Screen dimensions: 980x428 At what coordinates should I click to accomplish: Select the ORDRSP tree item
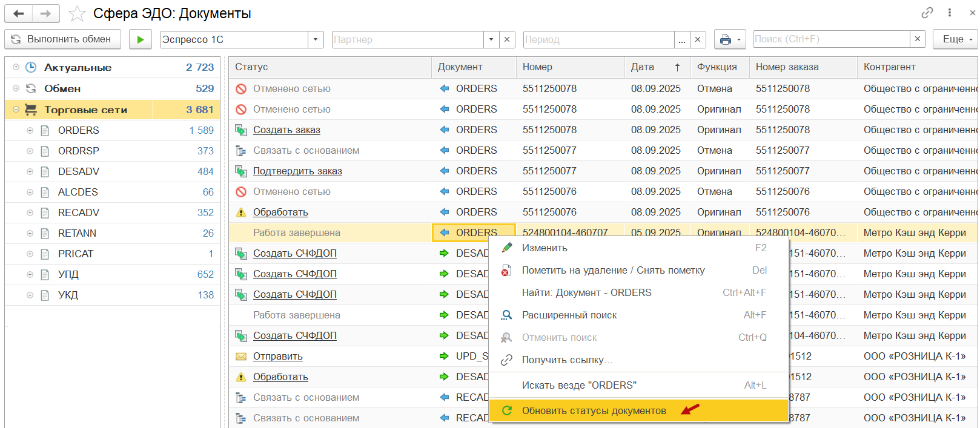pyautogui.click(x=113, y=151)
